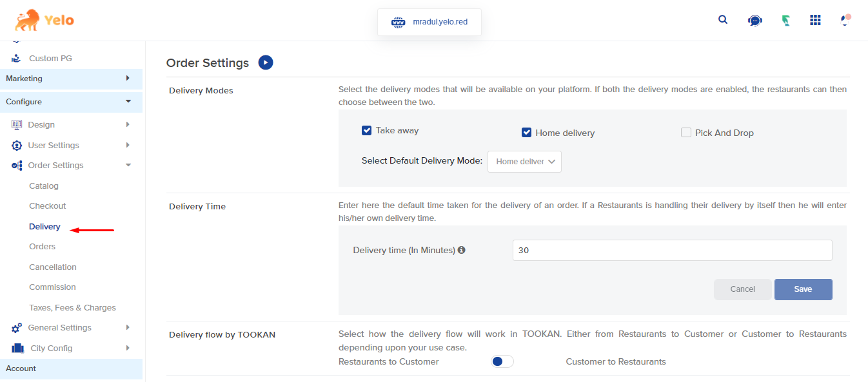Viewport: 868px width, 382px height.
Task: Expand the User Settings menu
Action: click(54, 145)
